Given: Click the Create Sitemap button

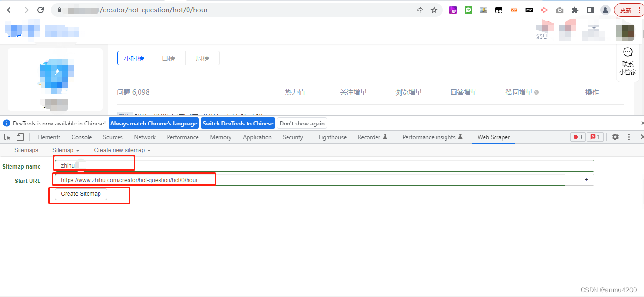Looking at the screenshot, I should pos(81,194).
